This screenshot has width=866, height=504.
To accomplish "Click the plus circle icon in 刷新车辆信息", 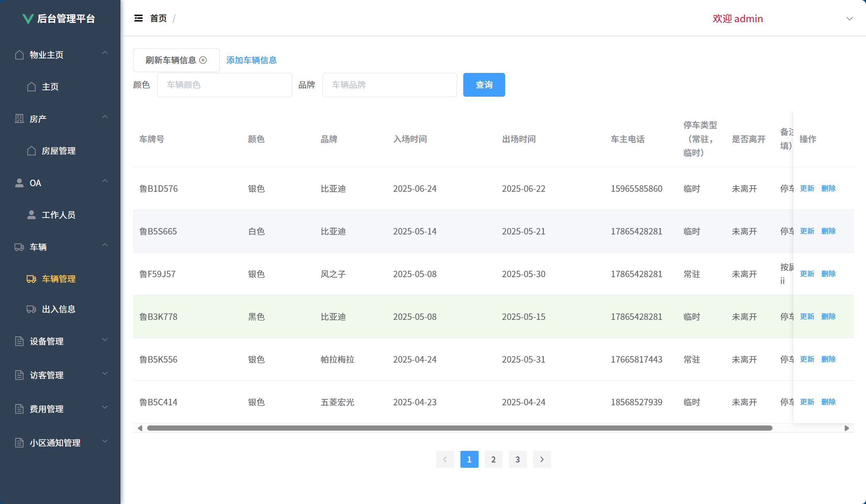I will pyautogui.click(x=203, y=60).
